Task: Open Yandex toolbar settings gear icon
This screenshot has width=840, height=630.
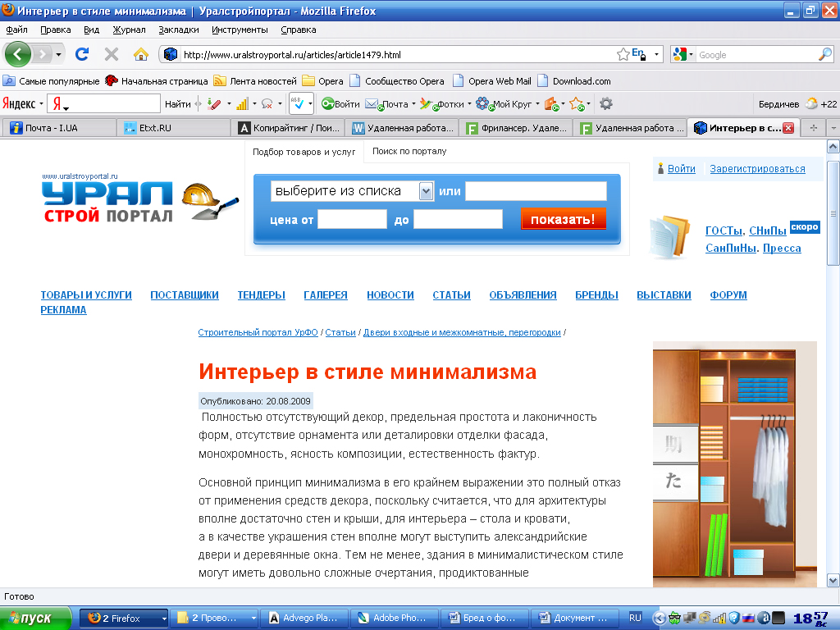Action: coord(605,103)
